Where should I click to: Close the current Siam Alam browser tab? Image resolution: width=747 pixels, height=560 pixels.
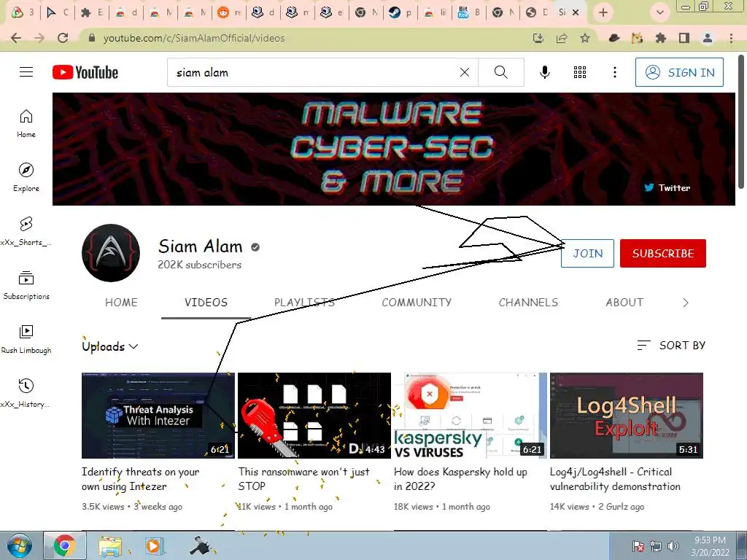tap(576, 12)
